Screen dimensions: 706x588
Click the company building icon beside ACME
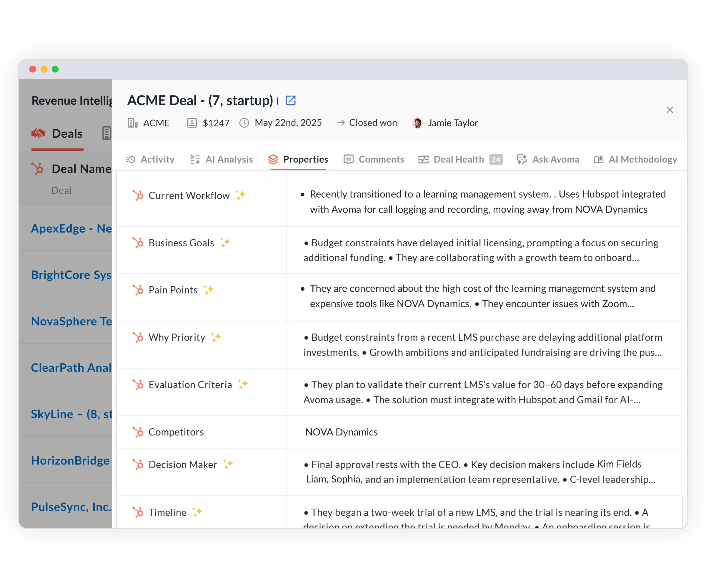[132, 123]
